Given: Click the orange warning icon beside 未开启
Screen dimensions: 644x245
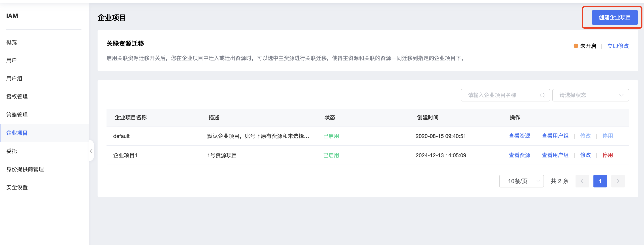Looking at the screenshot, I should pyautogui.click(x=576, y=46).
